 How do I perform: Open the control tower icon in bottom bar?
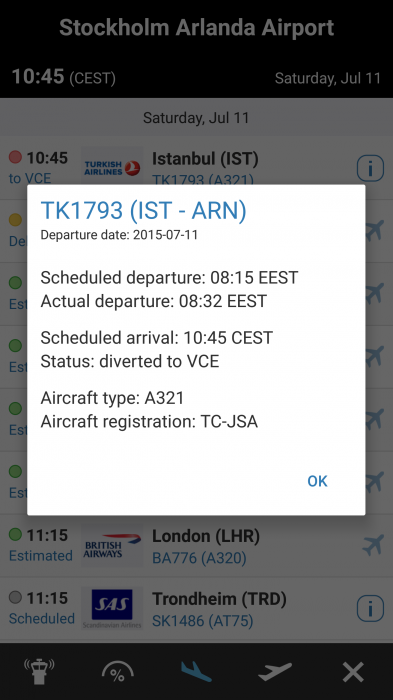[x=39, y=671]
